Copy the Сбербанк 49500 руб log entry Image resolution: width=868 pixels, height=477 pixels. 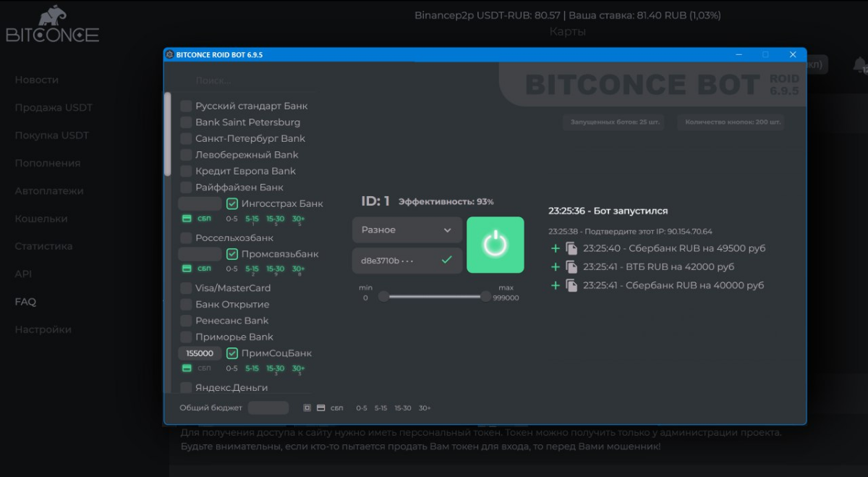point(571,248)
